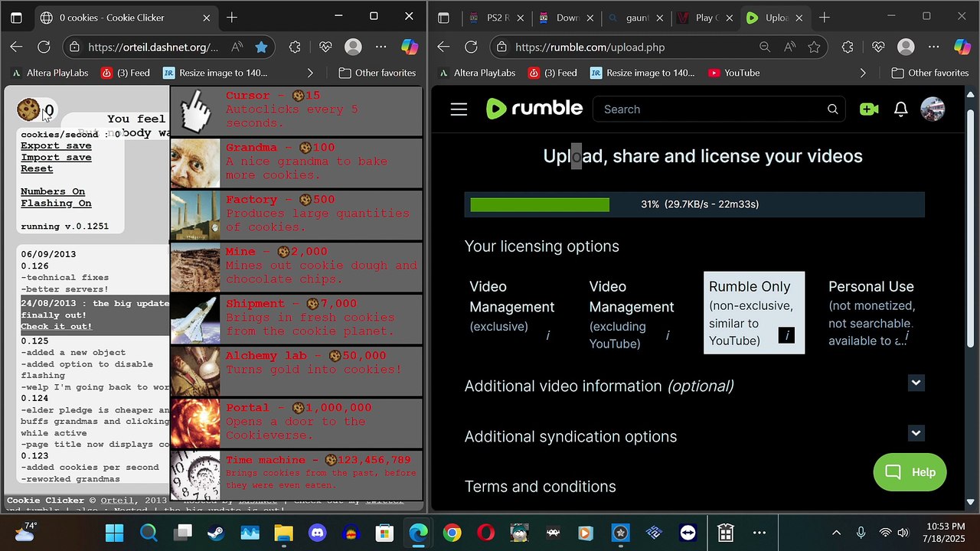Show info for Video Management exclusive
The image size is (980, 551).
[547, 334]
